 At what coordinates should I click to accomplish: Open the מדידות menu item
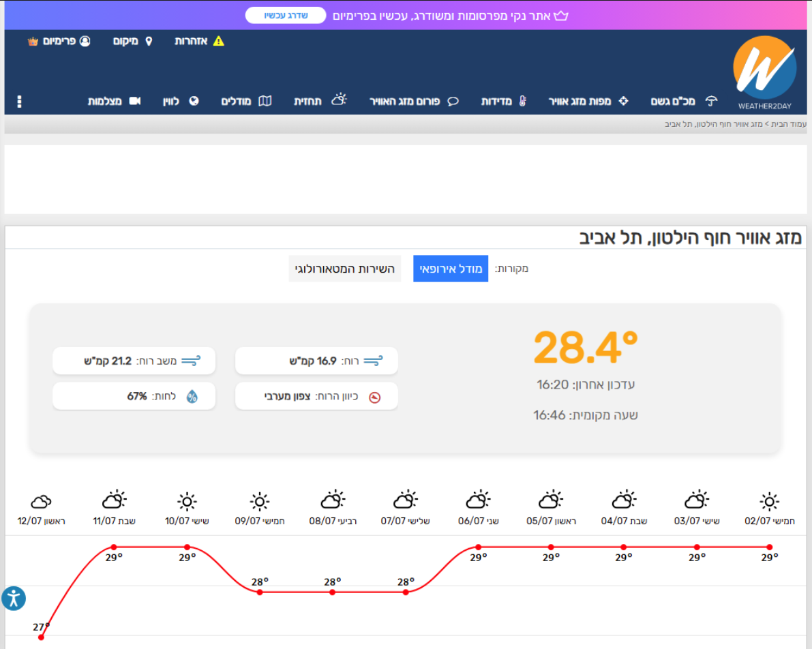coord(496,102)
